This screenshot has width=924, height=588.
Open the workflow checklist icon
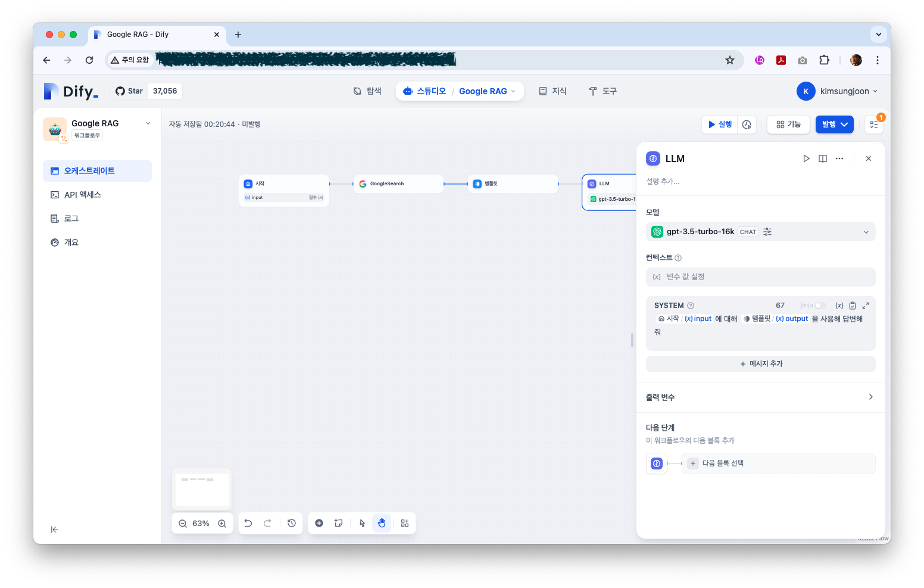pos(874,125)
